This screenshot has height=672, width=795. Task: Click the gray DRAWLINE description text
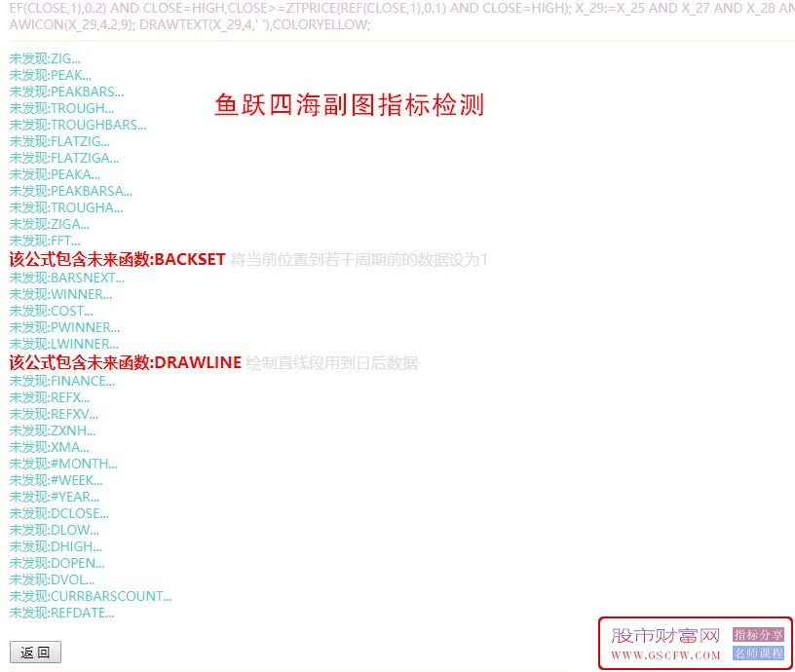pos(332,363)
